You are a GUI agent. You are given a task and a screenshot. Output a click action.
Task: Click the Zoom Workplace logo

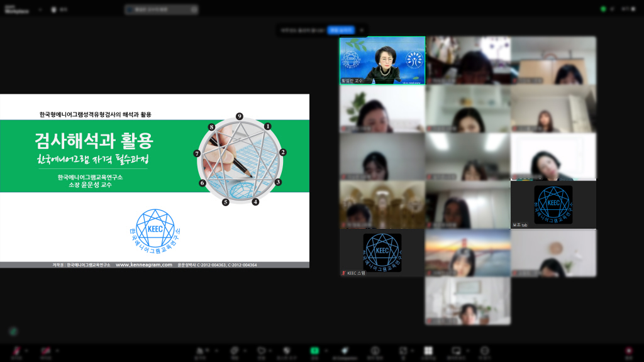[x=17, y=9]
